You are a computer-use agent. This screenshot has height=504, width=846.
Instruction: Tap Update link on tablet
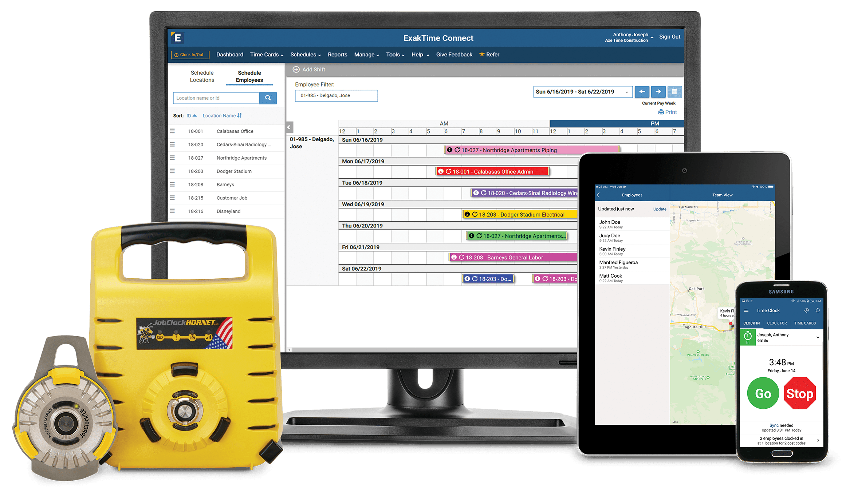[660, 209]
